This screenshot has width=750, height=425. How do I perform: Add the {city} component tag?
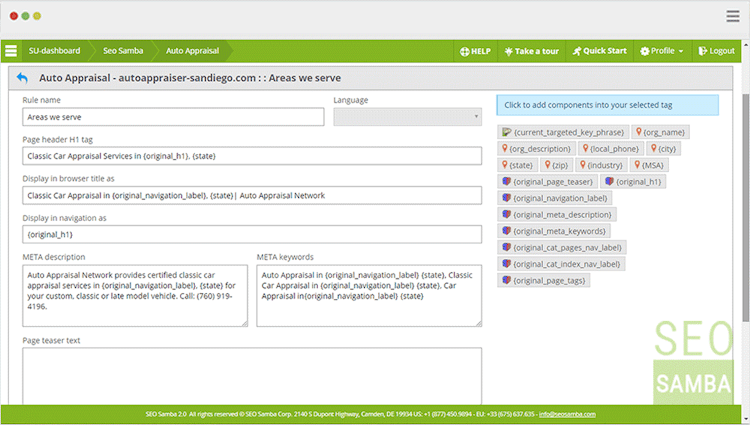point(663,149)
